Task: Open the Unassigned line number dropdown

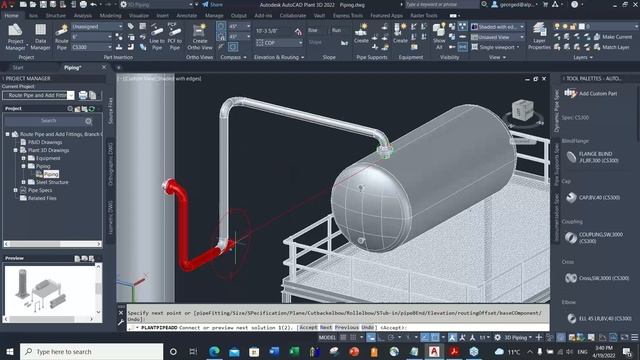Action: (x=97, y=27)
